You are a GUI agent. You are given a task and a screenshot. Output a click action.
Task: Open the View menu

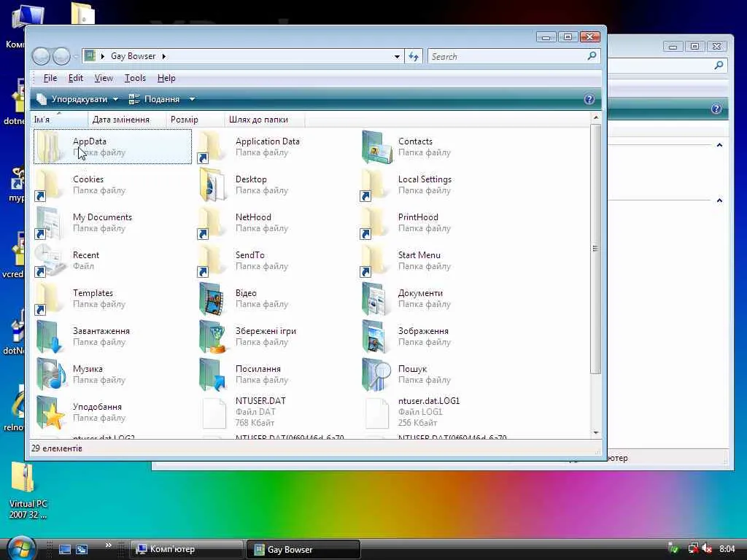(104, 78)
